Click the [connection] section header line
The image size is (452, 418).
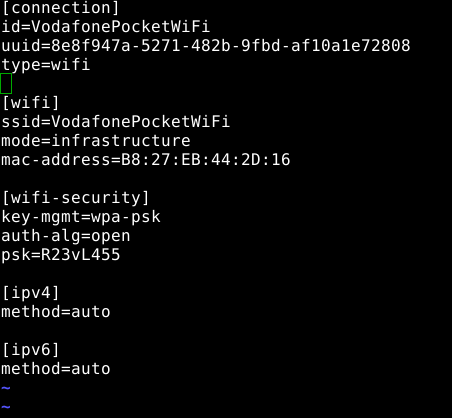[x=60, y=8]
